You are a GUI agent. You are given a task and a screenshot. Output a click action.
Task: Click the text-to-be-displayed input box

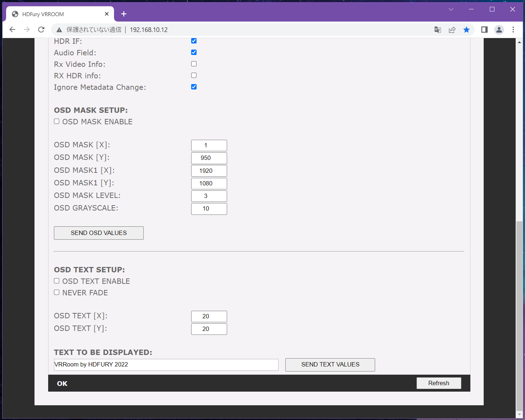tap(166, 365)
